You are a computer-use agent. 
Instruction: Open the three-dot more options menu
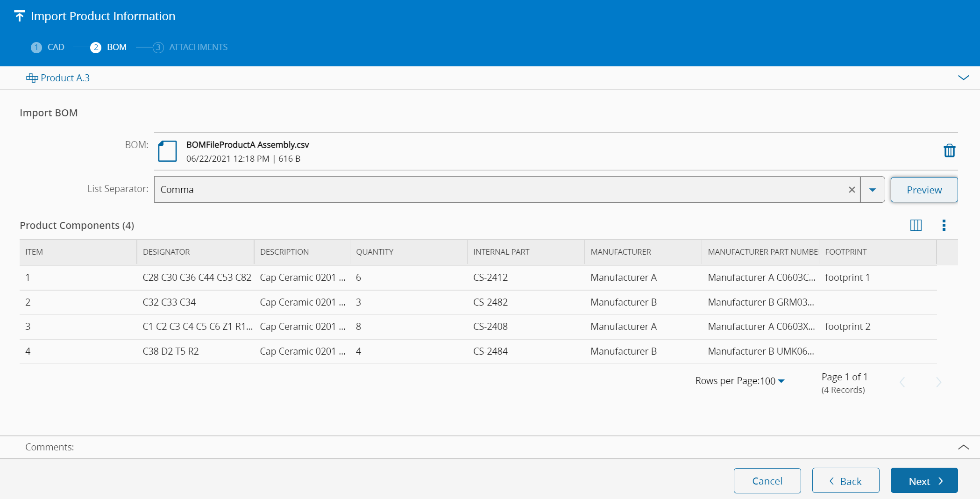pyautogui.click(x=944, y=225)
